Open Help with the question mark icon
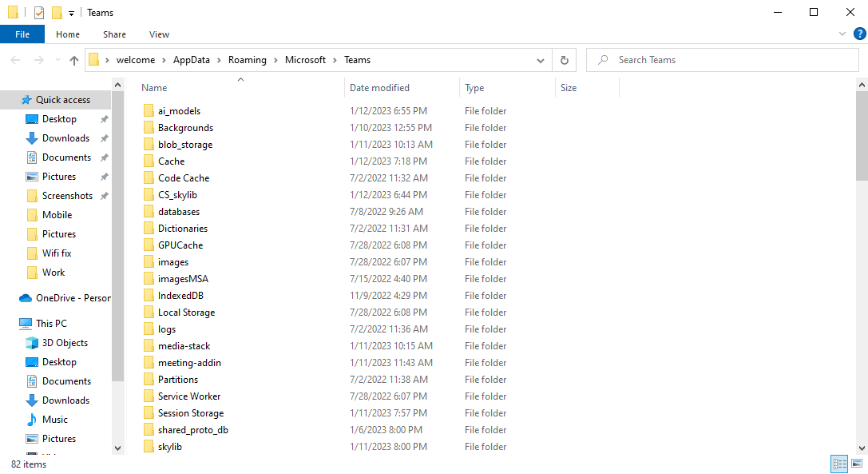The height and width of the screenshot is (474, 868). (x=859, y=34)
